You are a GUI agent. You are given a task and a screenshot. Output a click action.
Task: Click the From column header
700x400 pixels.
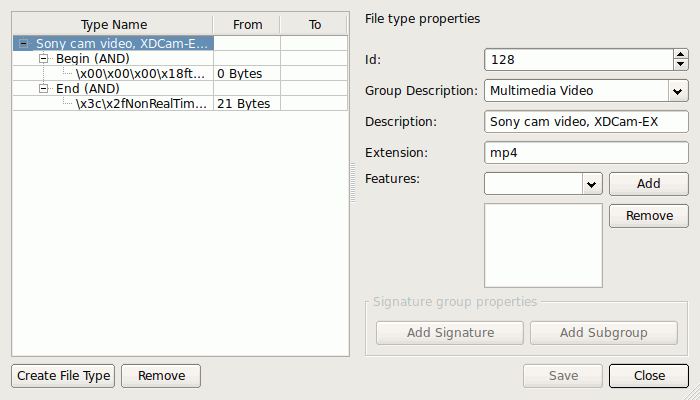pos(247,25)
